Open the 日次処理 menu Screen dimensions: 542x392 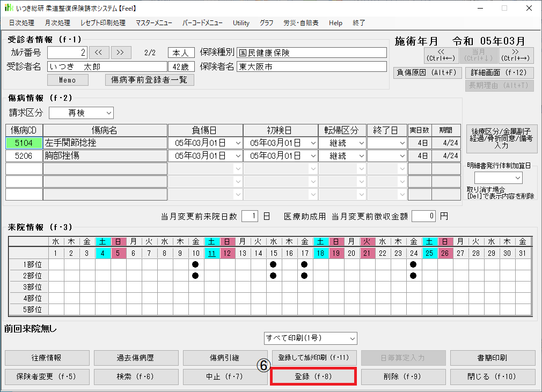(21, 23)
